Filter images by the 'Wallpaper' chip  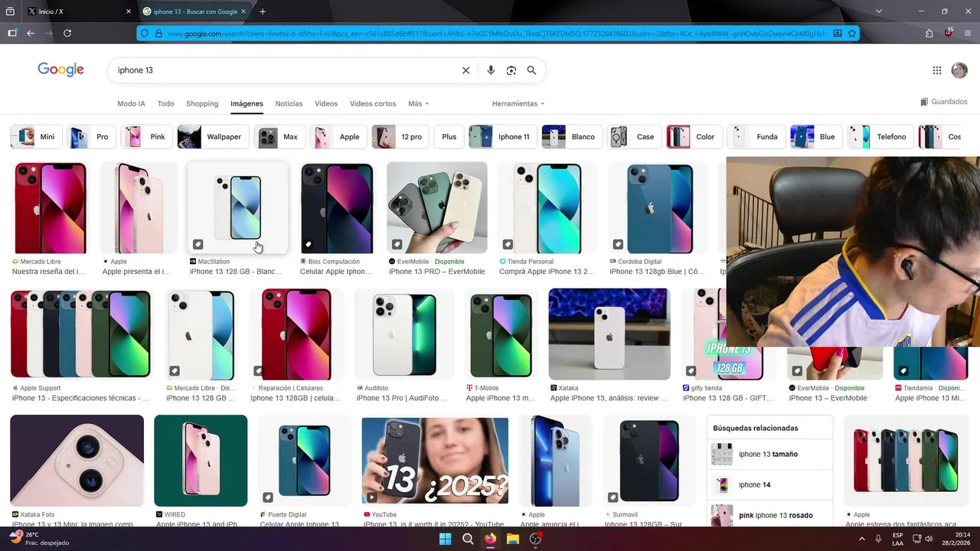pyautogui.click(x=212, y=137)
